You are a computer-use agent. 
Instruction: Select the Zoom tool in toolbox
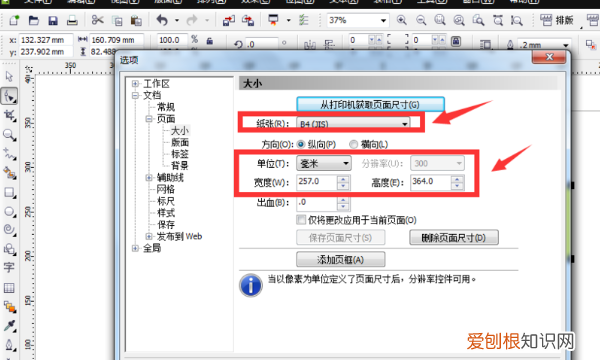9,135
